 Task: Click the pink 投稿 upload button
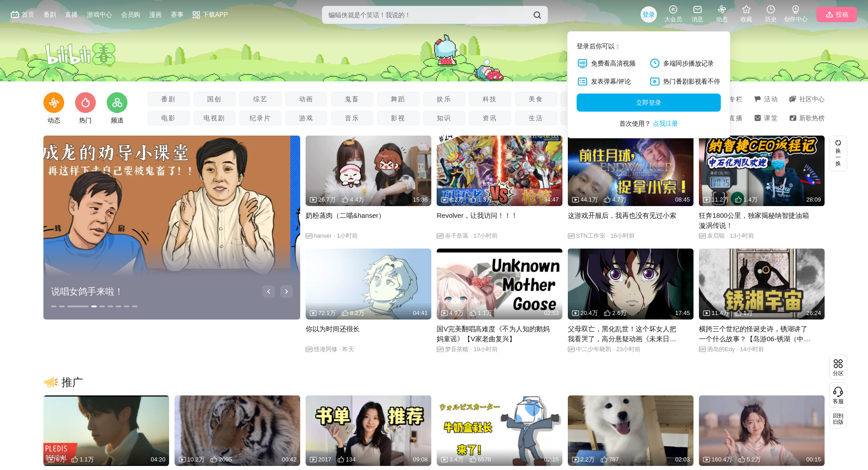(x=837, y=14)
